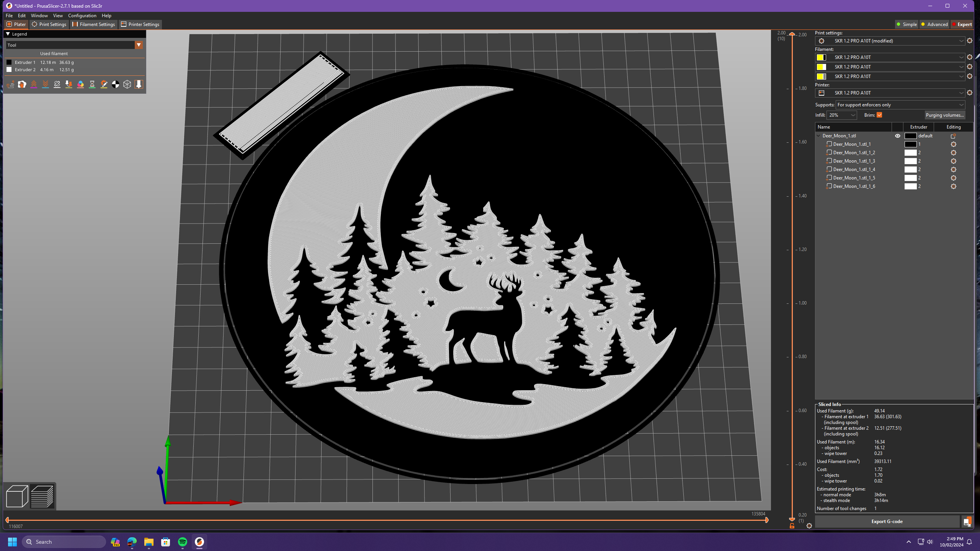The height and width of the screenshot is (551, 980).
Task: Switch to the Filament Settings tab
Action: coord(94,24)
